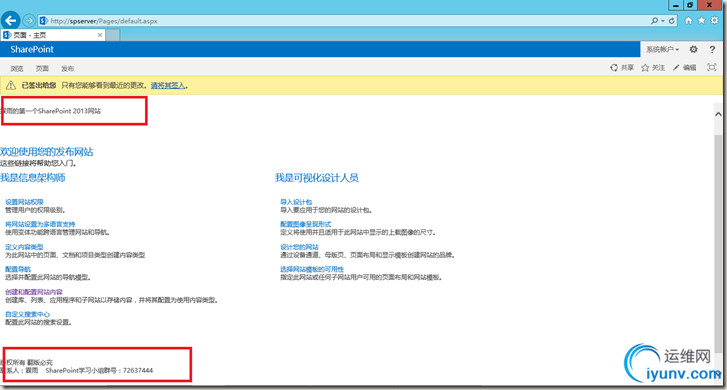Open the address bar search dropdown arrow
The height and width of the screenshot is (390, 727).
pyautogui.click(x=663, y=21)
